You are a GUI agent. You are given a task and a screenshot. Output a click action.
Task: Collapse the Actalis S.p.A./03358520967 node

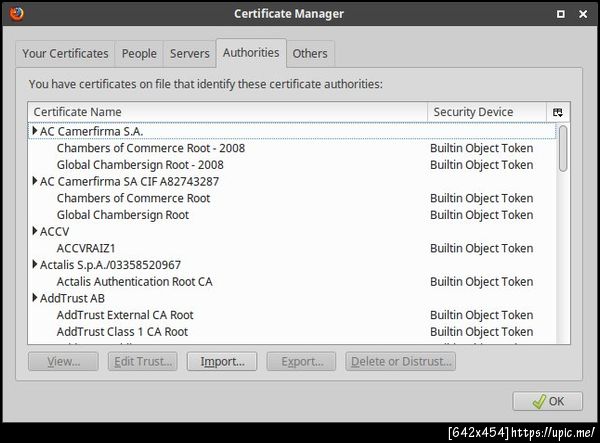35,265
